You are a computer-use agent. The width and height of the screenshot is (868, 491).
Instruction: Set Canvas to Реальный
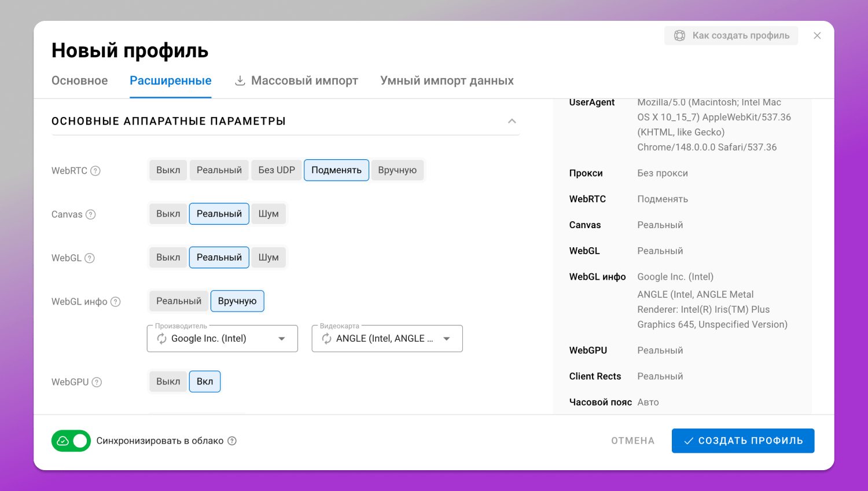[x=219, y=214]
